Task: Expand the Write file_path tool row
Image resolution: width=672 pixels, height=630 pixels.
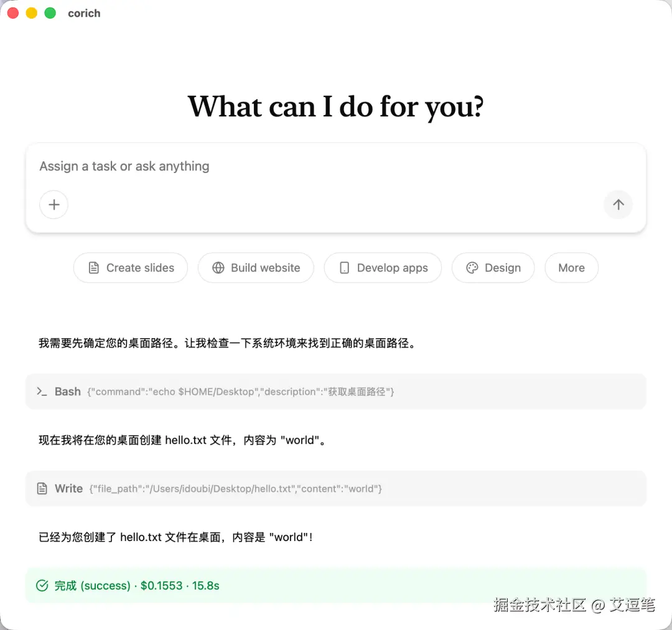Action: 336,489
